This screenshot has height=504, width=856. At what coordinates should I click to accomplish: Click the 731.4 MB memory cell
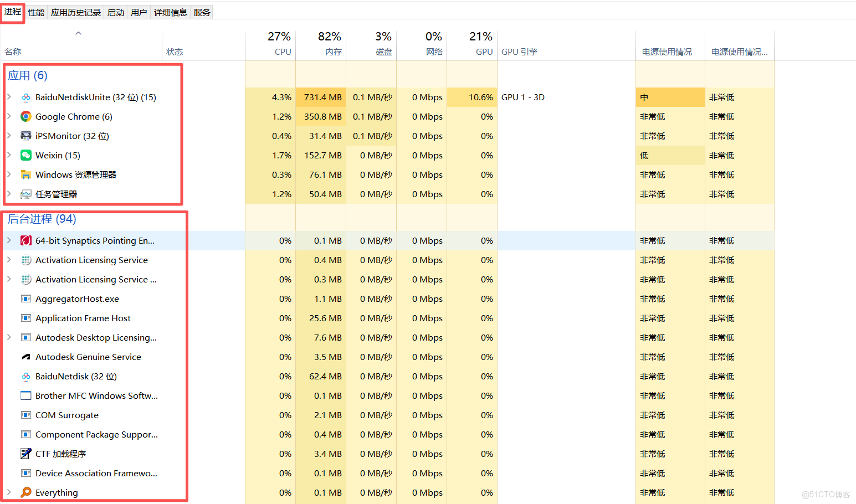tap(321, 97)
